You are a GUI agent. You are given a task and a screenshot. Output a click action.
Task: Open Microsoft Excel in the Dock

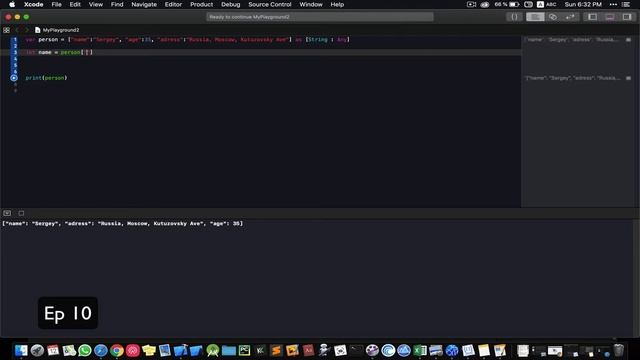(x=420, y=350)
